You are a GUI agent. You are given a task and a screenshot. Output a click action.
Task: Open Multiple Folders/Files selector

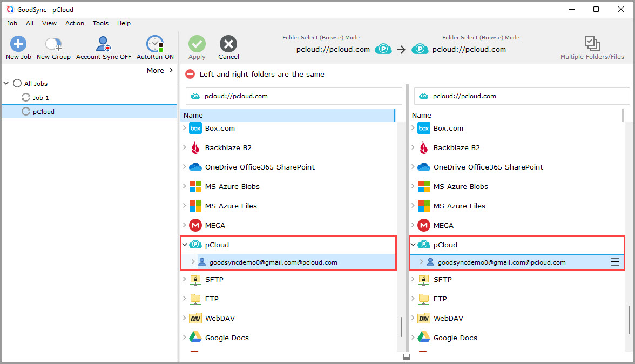click(x=592, y=48)
